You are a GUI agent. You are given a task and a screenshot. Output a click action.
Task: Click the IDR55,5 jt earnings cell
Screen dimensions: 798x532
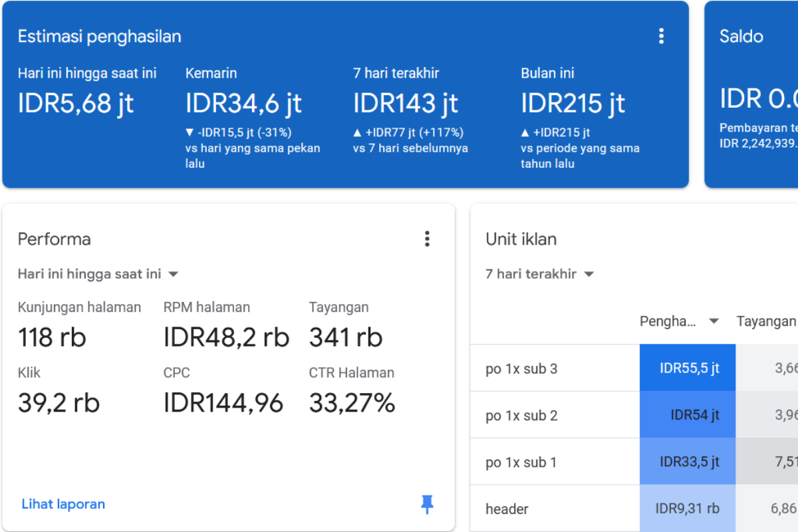689,368
